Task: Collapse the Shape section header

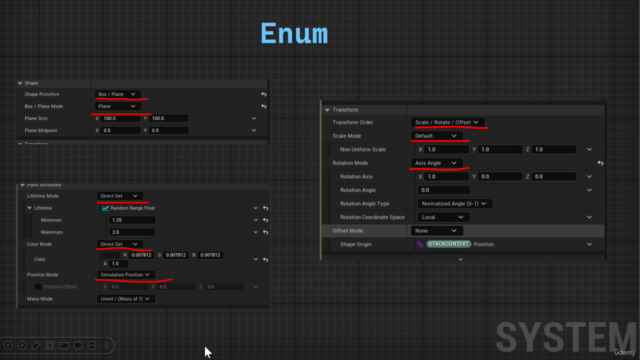Action: [x=20, y=83]
